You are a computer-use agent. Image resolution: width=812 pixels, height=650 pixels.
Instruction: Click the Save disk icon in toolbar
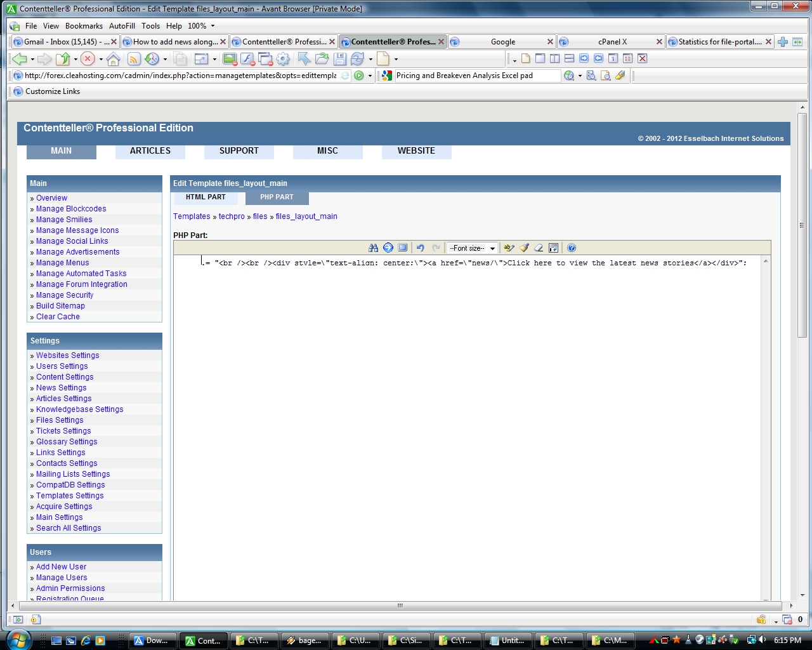point(340,59)
